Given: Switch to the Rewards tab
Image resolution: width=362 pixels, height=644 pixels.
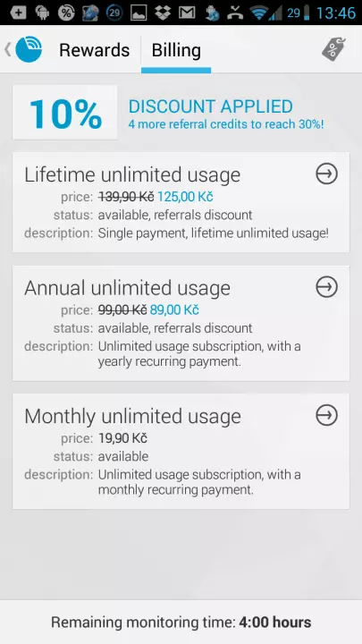Looking at the screenshot, I should pyautogui.click(x=95, y=50).
